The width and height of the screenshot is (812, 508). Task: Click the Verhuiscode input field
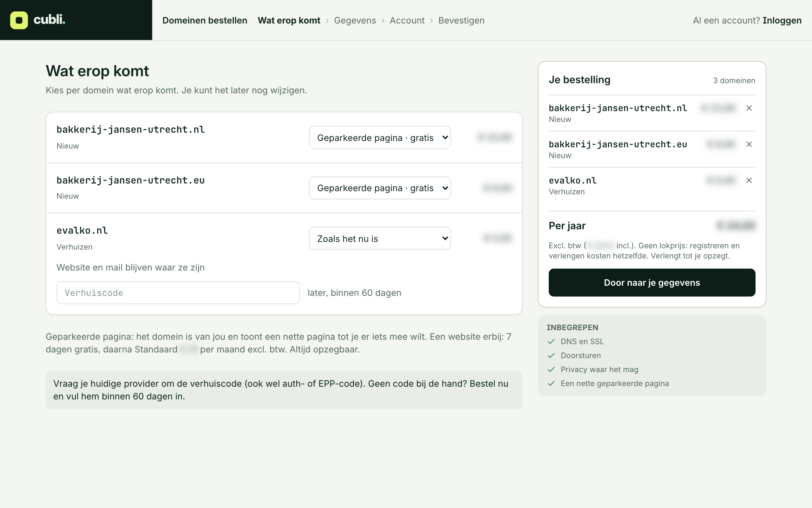(178, 293)
